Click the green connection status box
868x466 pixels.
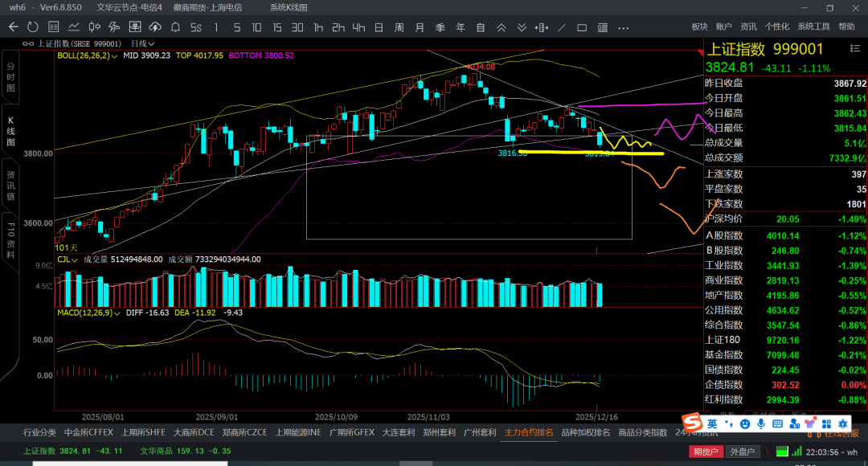(782, 452)
